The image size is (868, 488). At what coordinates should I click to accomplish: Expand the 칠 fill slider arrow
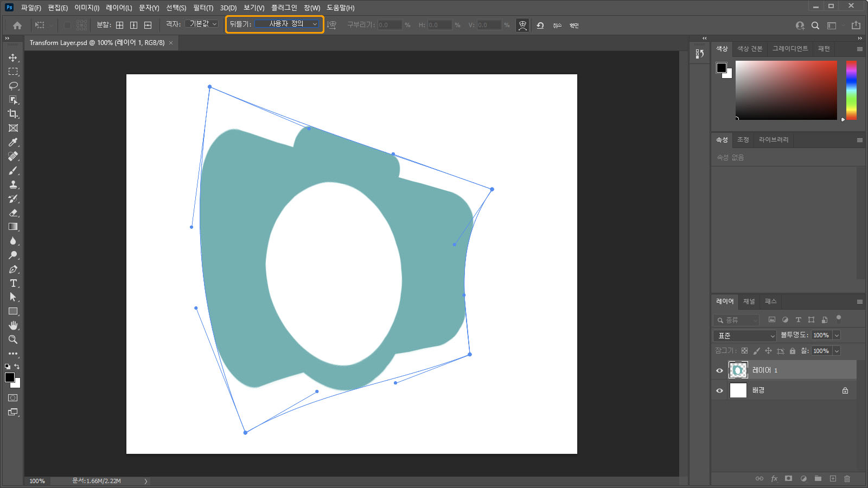(837, 351)
